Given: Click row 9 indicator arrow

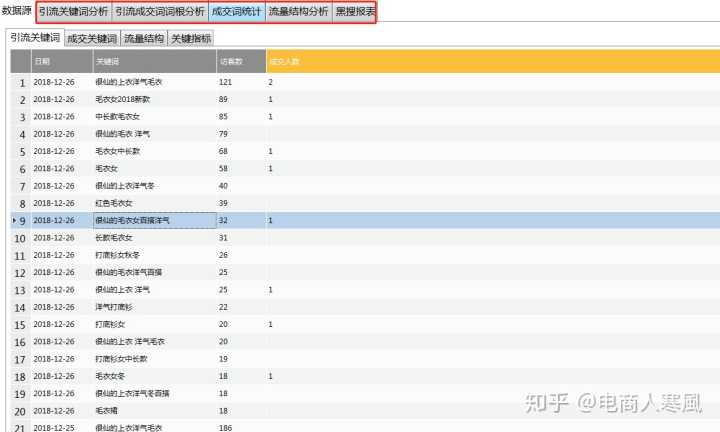Looking at the screenshot, I should point(13,220).
